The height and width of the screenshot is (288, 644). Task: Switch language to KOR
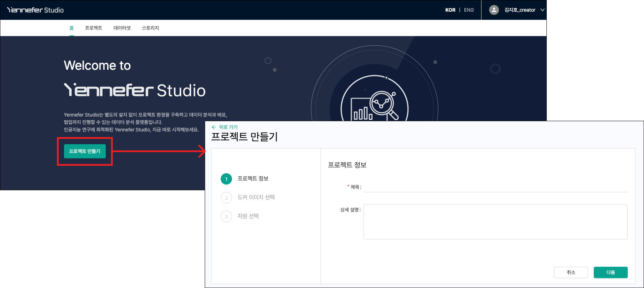[x=450, y=10]
